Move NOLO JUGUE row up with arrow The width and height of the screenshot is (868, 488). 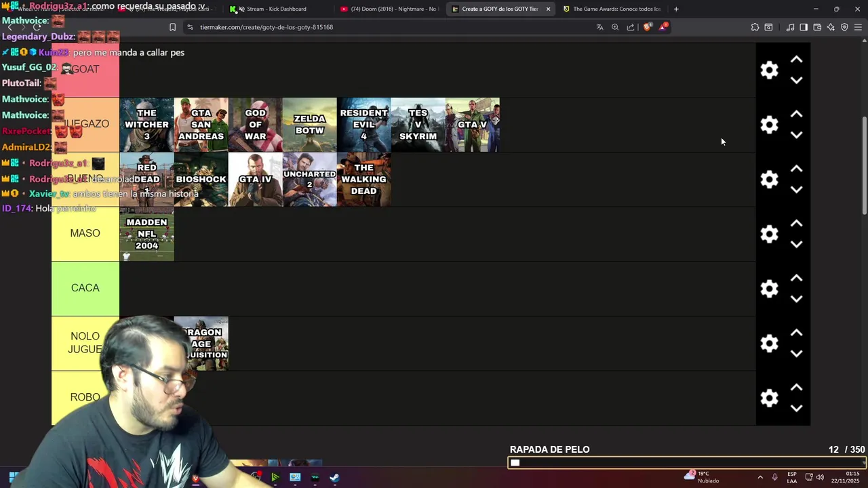797,333
